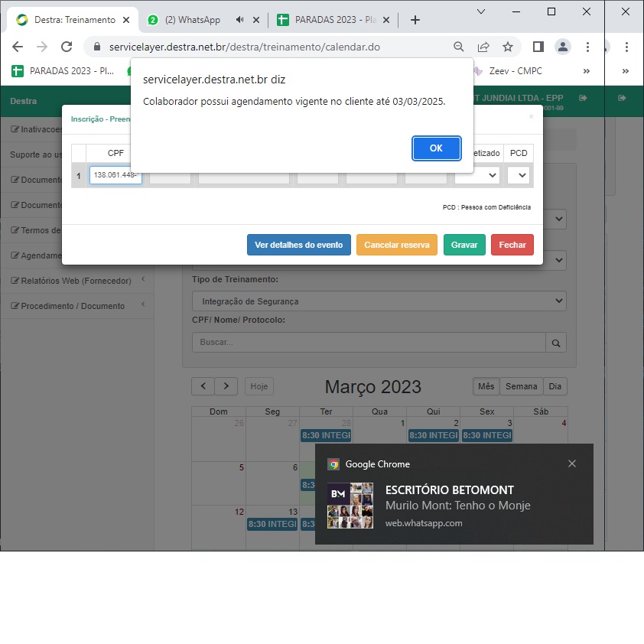Switch to the PARADAS 2023 tab
644x644 pixels.
tap(329, 20)
